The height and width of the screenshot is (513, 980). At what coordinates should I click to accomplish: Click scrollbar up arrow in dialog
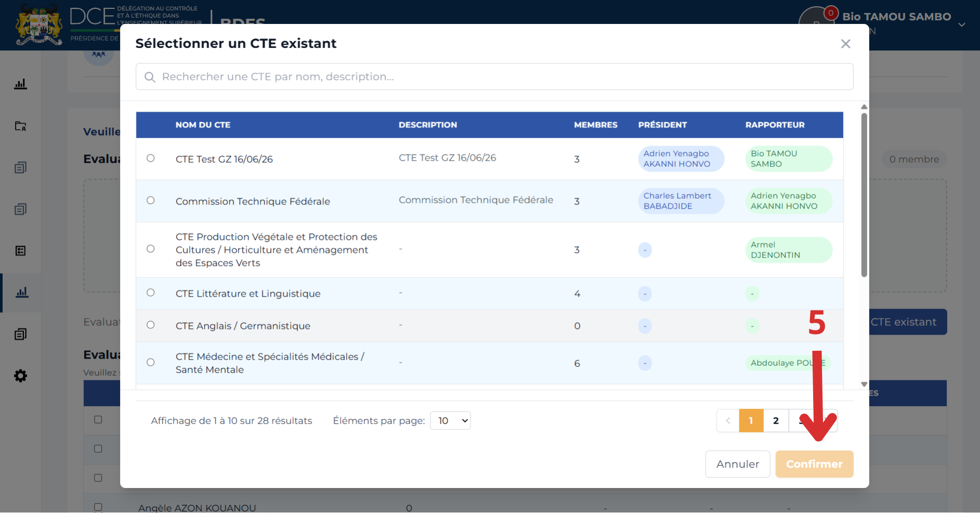pos(864,107)
